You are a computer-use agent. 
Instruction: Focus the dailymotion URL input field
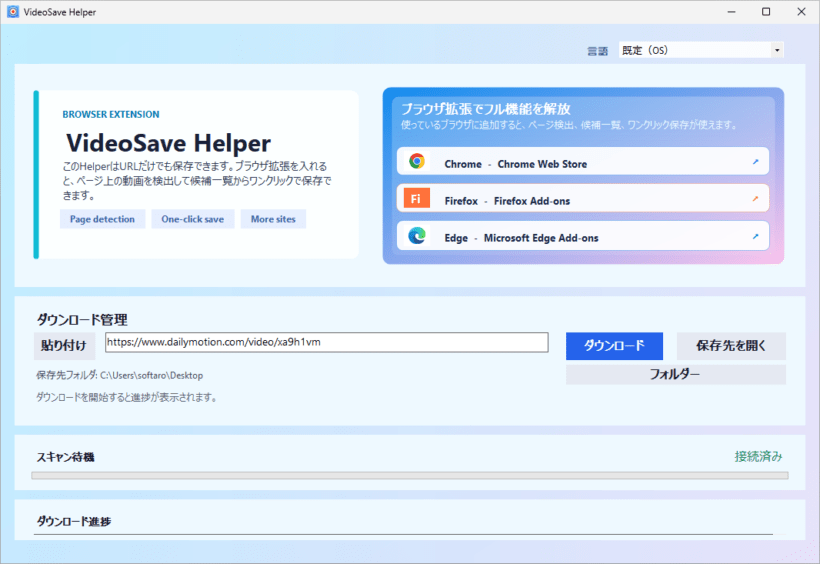[x=327, y=342]
